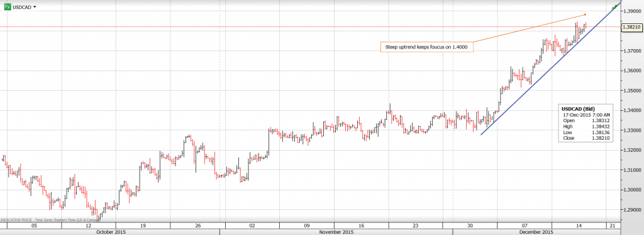Click the 26 date label on time axis

click(x=198, y=226)
